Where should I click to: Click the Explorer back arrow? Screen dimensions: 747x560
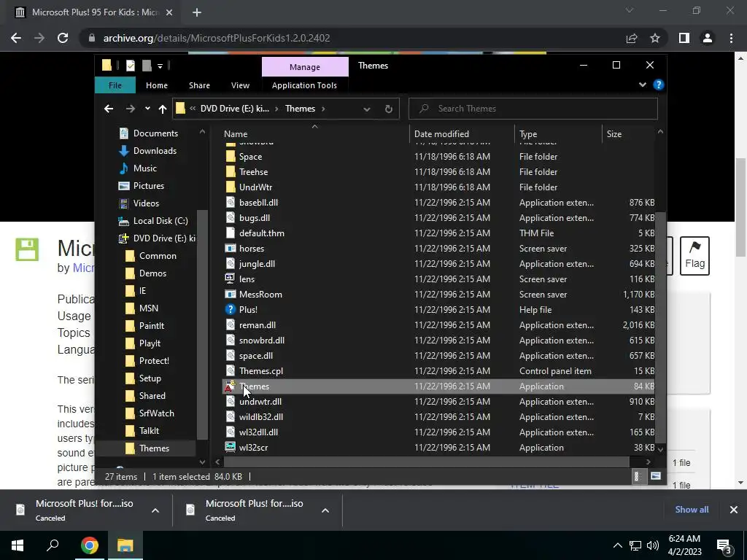109,109
